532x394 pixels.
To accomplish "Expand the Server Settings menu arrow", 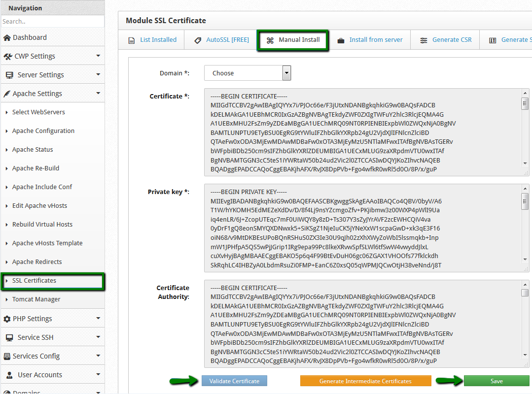I will pos(98,75).
